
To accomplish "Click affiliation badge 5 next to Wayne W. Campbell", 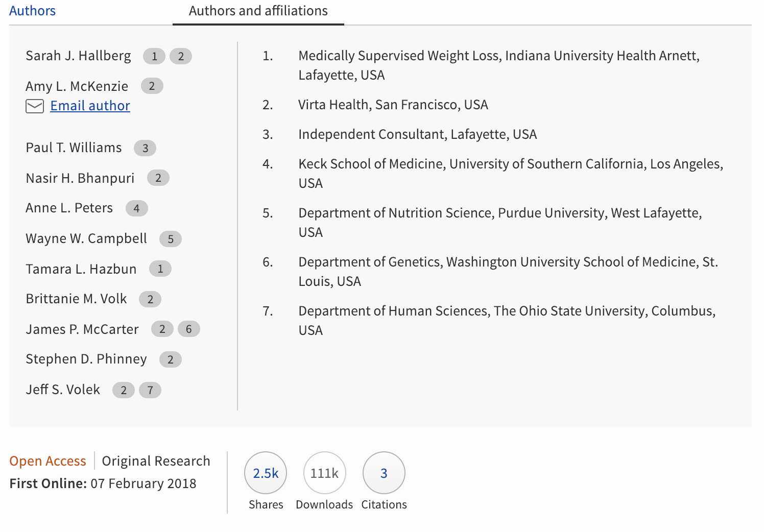I will click(171, 239).
